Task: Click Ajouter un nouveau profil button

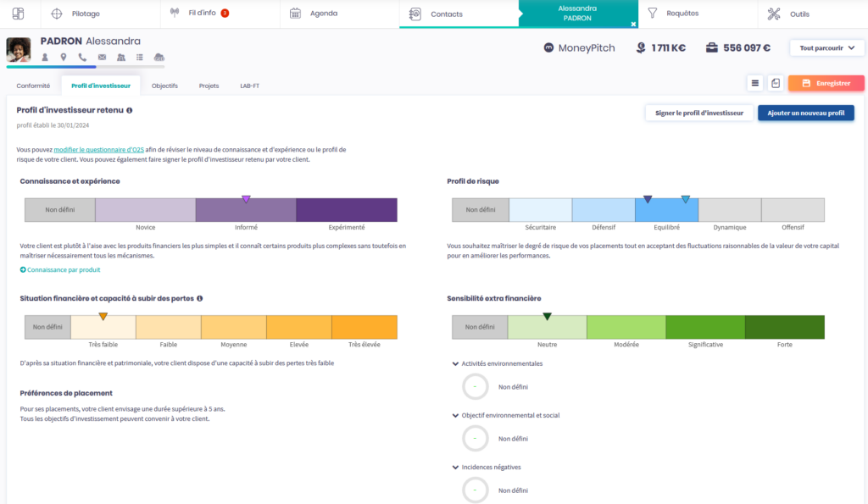Action: [805, 113]
